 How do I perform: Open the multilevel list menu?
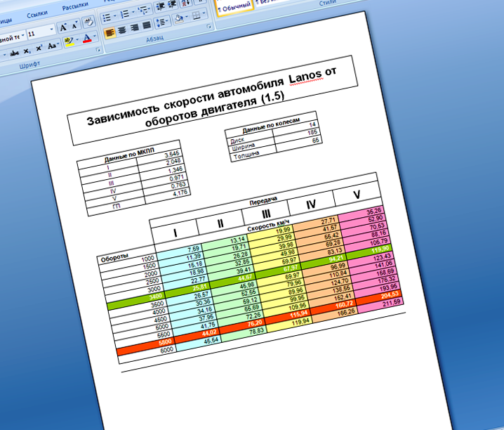pos(145,10)
